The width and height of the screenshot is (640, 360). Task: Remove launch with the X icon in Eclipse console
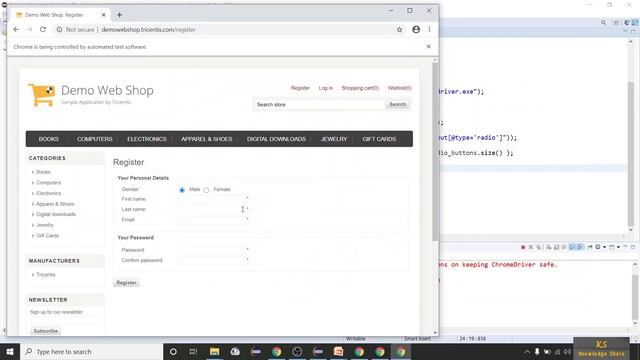coord(531,247)
